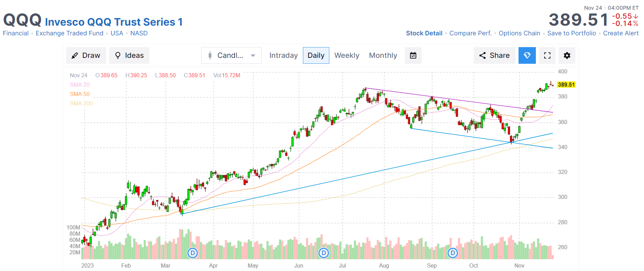The image size is (644, 271).
Task: Open the Ideas panel
Action: pyautogui.click(x=129, y=55)
